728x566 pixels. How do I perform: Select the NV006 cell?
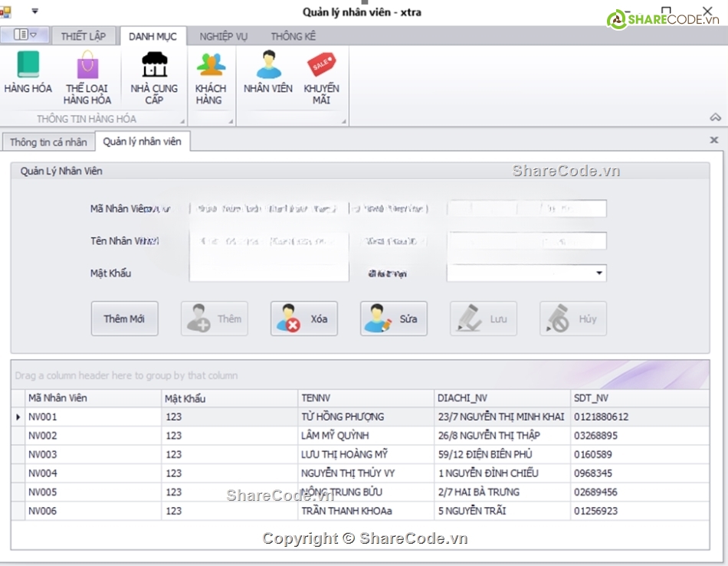(93, 511)
